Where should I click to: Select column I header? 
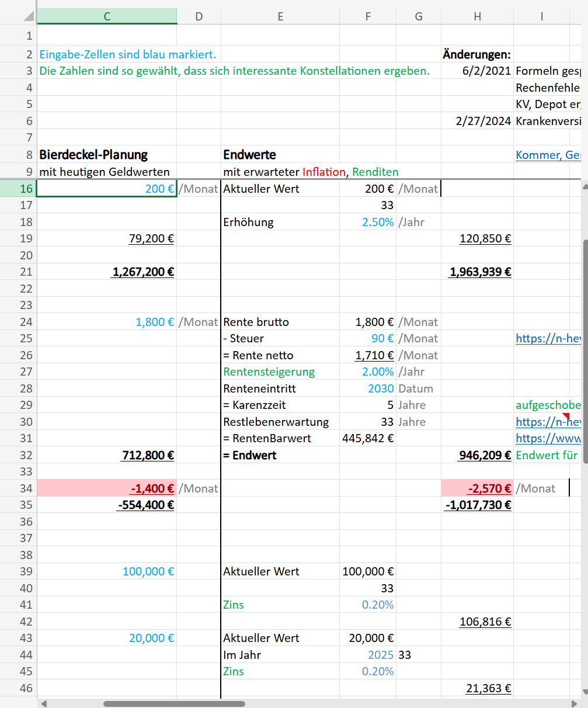[x=542, y=16]
